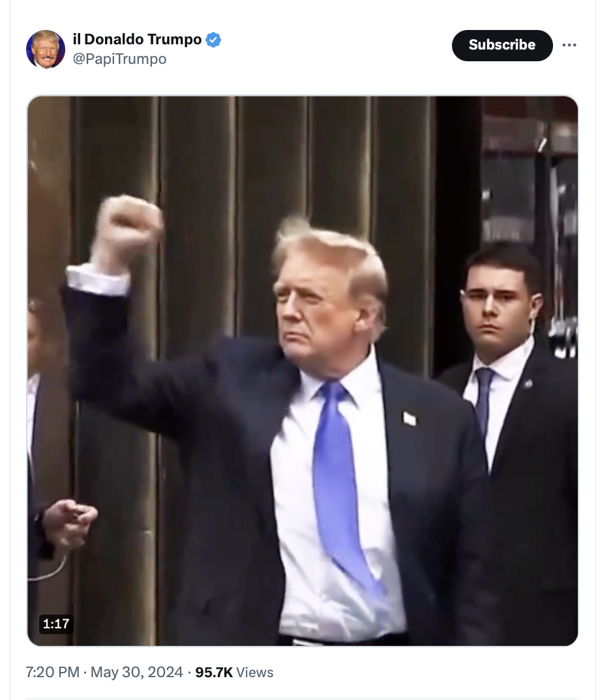The height and width of the screenshot is (700, 600).
Task: Click the blue verified checkmark badge
Action: click(x=213, y=39)
